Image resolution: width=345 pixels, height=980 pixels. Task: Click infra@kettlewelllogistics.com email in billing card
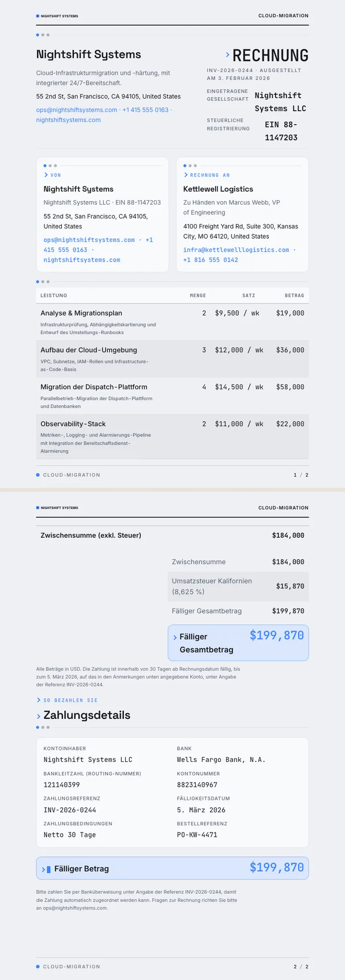pos(236,250)
